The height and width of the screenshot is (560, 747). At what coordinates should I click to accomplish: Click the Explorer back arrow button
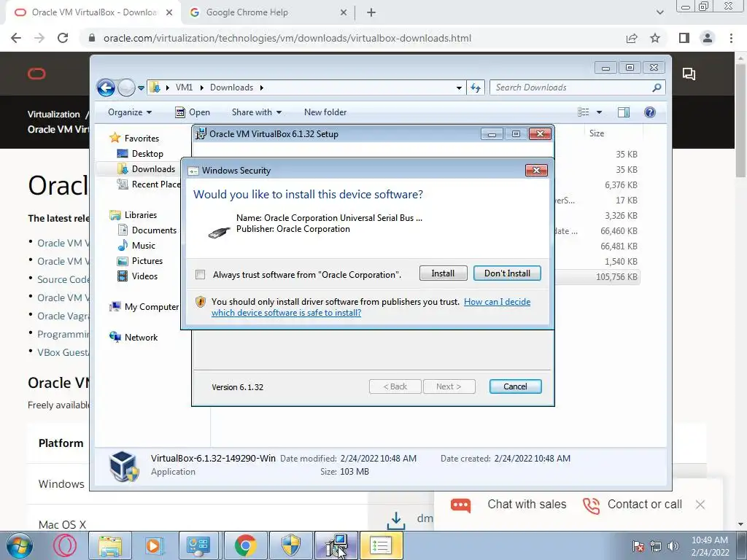[x=106, y=87]
